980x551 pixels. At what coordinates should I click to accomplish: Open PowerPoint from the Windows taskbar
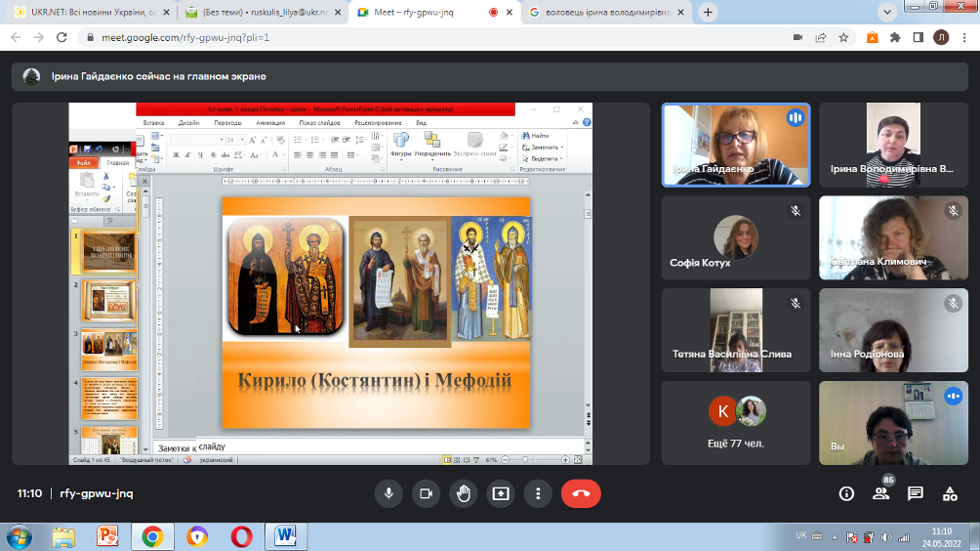[107, 536]
